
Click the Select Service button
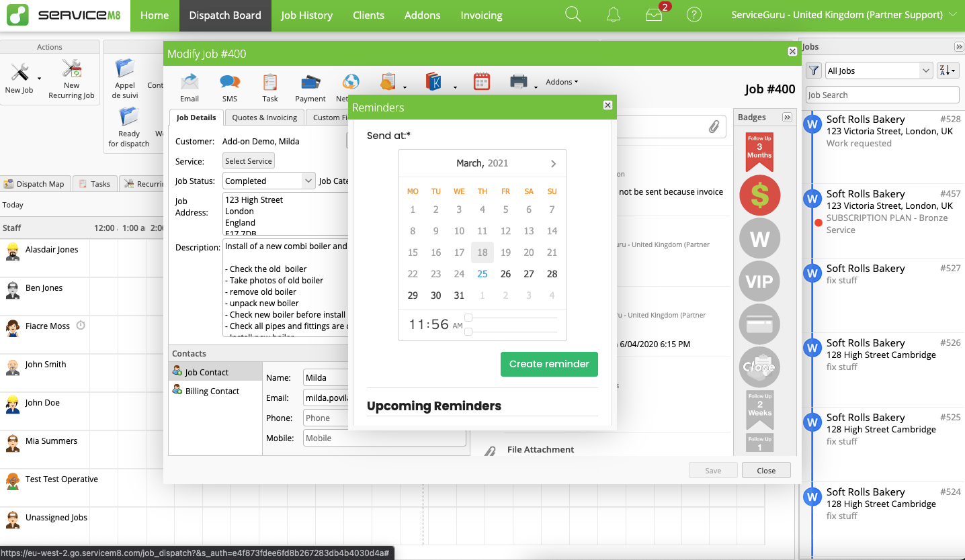(x=249, y=161)
